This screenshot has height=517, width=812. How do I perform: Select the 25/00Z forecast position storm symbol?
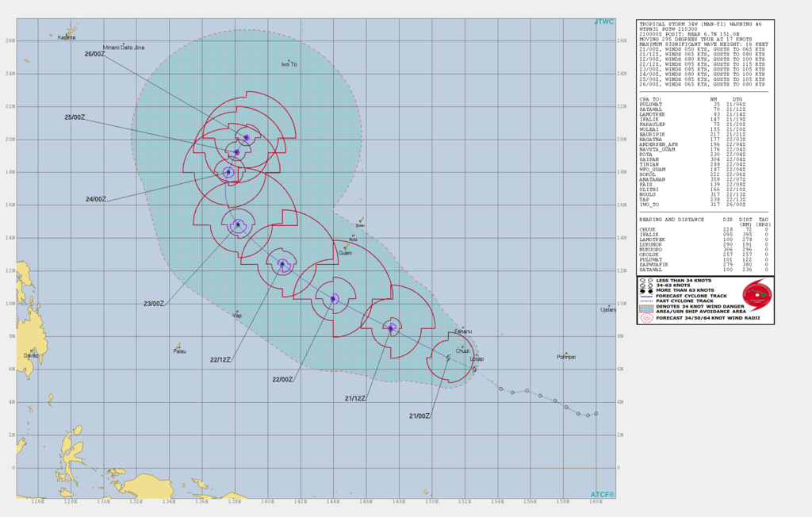coord(236,152)
